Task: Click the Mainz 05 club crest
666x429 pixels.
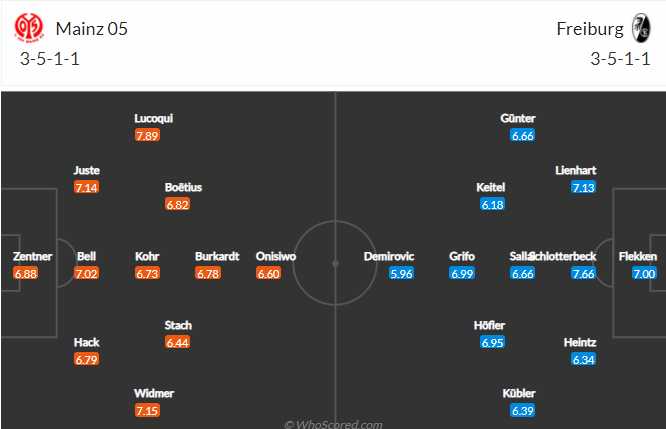Action: point(29,28)
